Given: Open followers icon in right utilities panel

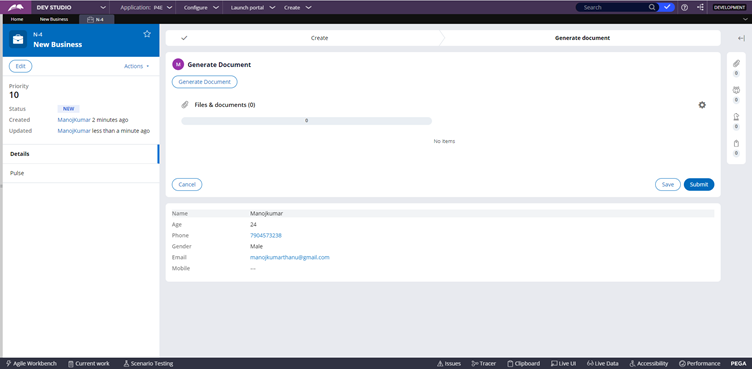Looking at the screenshot, I should coord(736,90).
